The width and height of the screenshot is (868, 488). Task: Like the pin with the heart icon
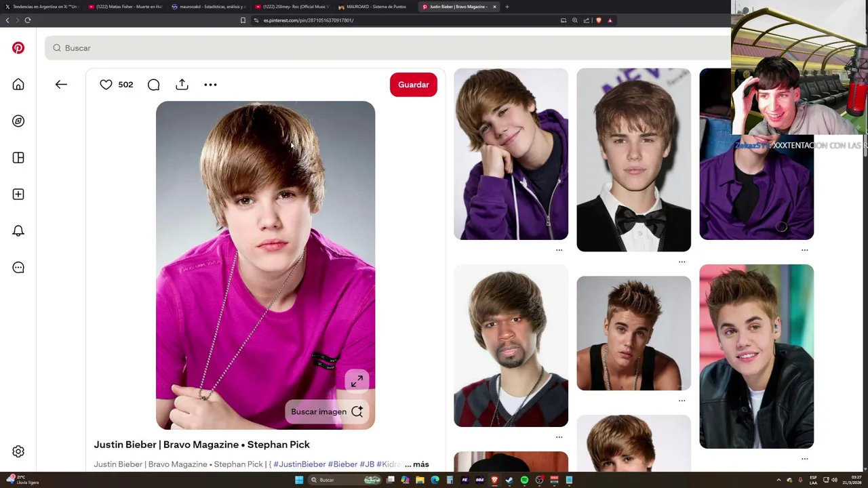106,85
